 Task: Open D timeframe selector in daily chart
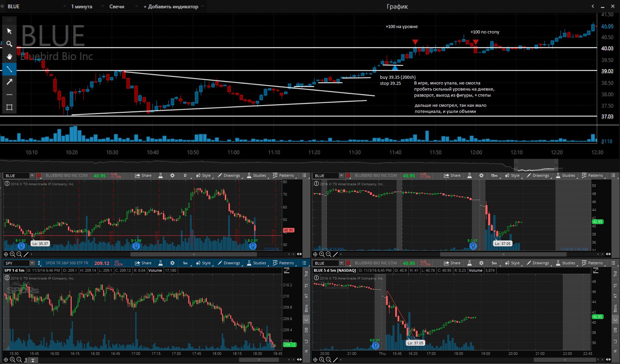[185, 175]
